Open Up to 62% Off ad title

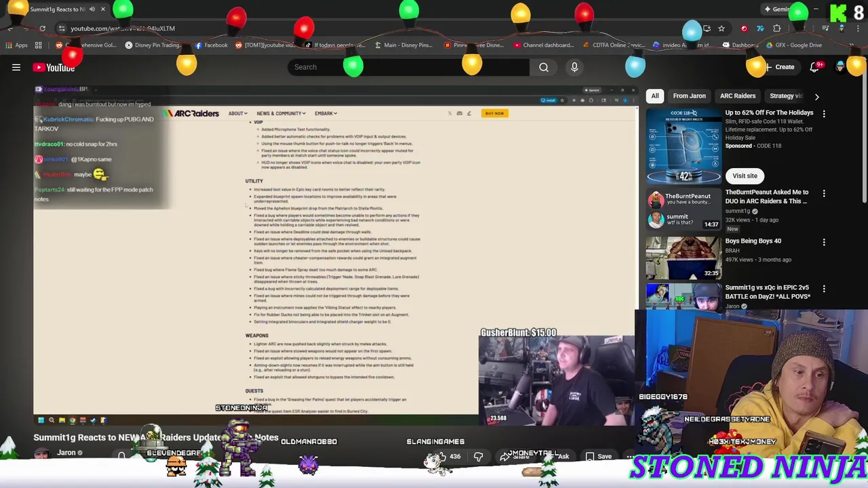(x=769, y=113)
